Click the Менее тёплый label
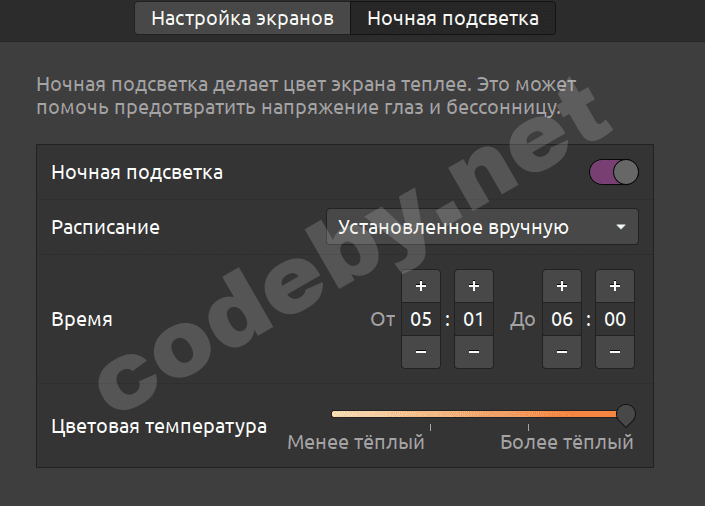The image size is (705, 506). (356, 443)
